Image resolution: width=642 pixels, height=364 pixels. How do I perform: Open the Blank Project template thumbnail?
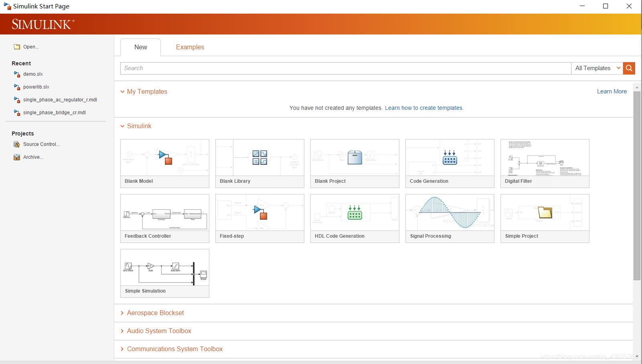tap(355, 158)
